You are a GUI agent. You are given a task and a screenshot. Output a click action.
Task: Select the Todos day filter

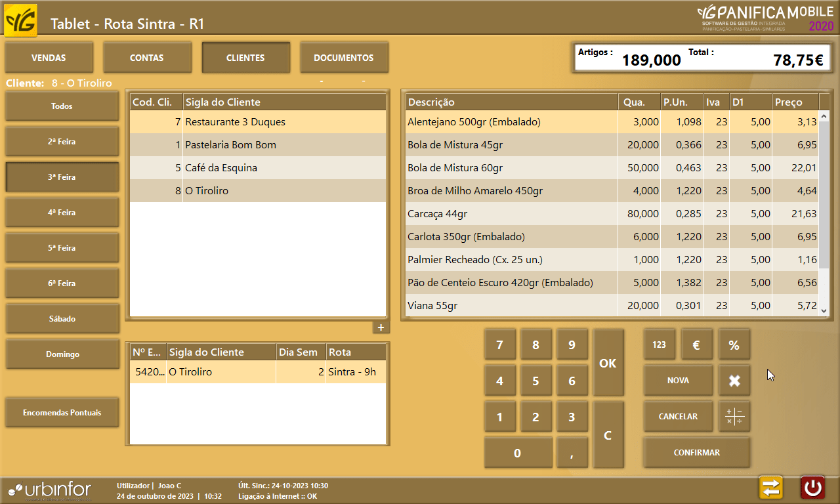pos(62,106)
